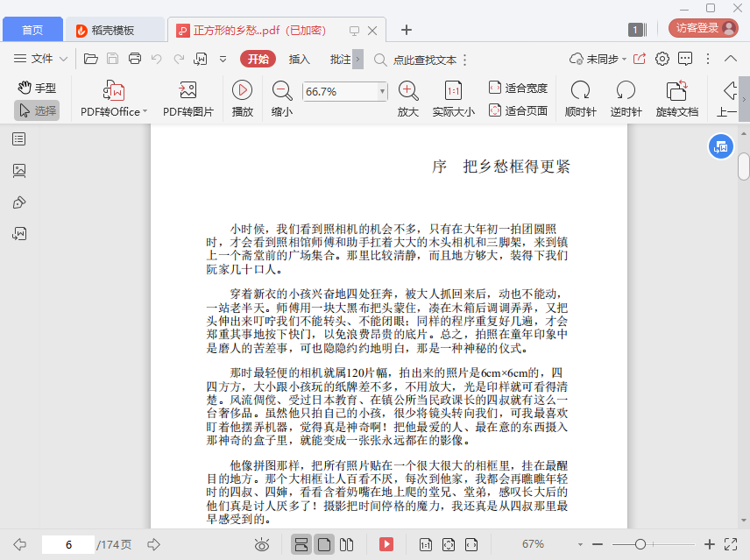This screenshot has width=750, height=560.
Task: Set view to actual size (实际大小)
Action: [x=453, y=100]
